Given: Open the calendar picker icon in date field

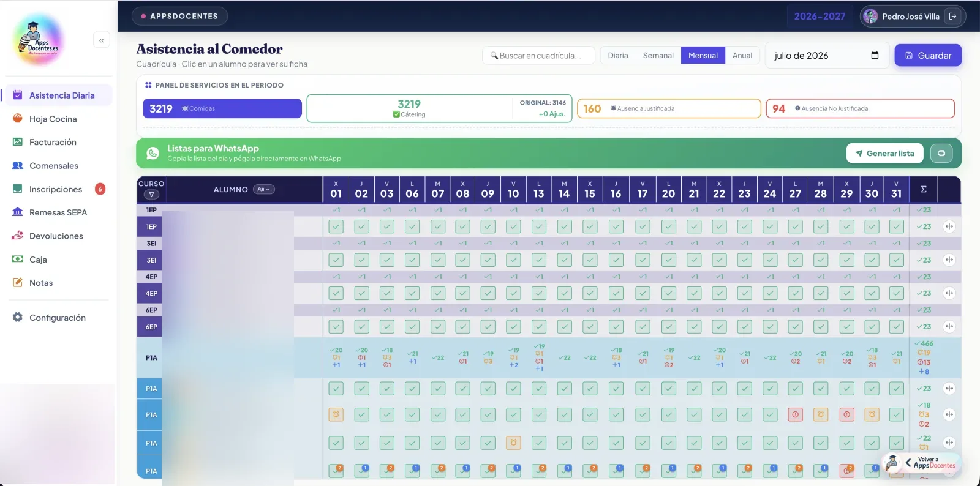Looking at the screenshot, I should (875, 55).
